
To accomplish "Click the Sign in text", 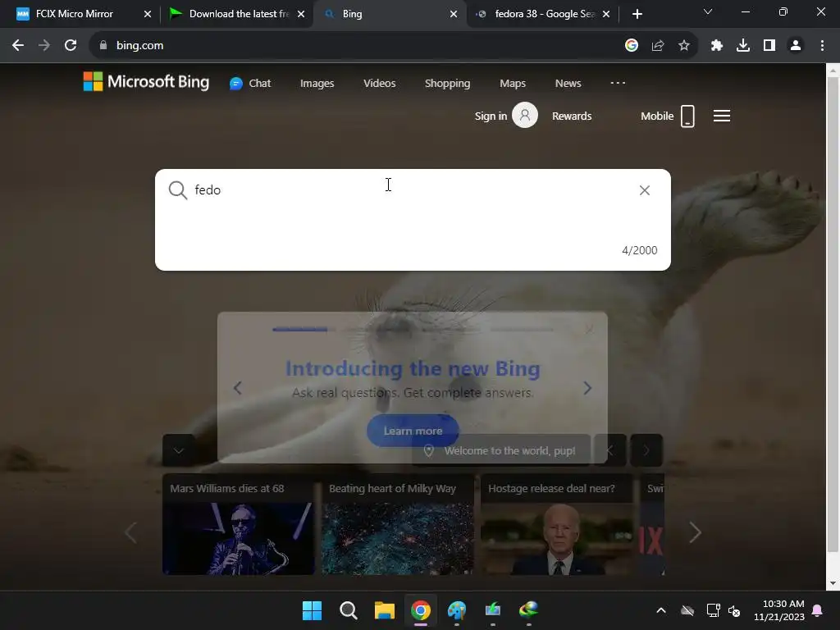I will (x=491, y=116).
